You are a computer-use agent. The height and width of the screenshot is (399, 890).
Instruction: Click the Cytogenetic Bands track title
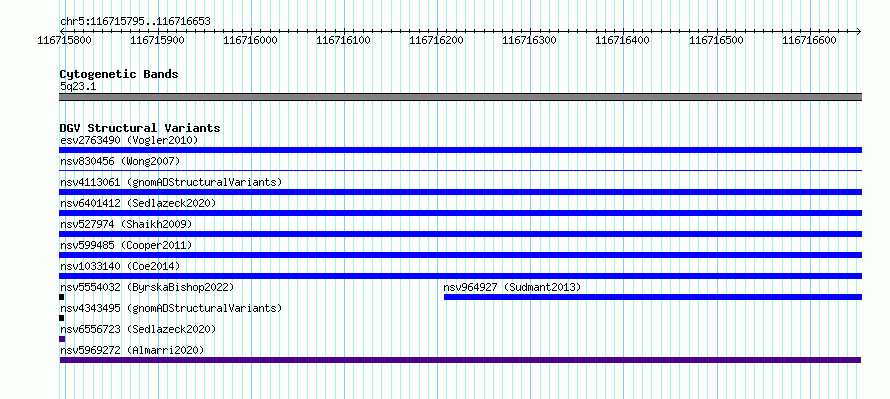pyautogui.click(x=119, y=74)
